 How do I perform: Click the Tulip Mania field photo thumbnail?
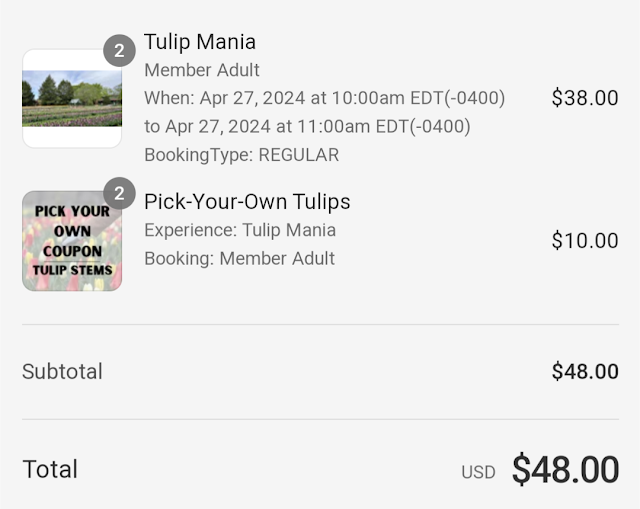tap(72, 99)
